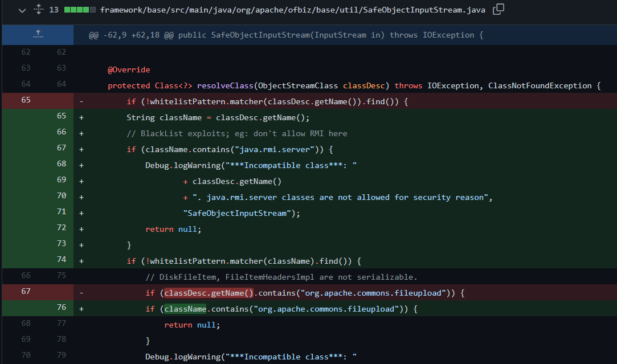Click the plus marker on added line 65

(81, 117)
